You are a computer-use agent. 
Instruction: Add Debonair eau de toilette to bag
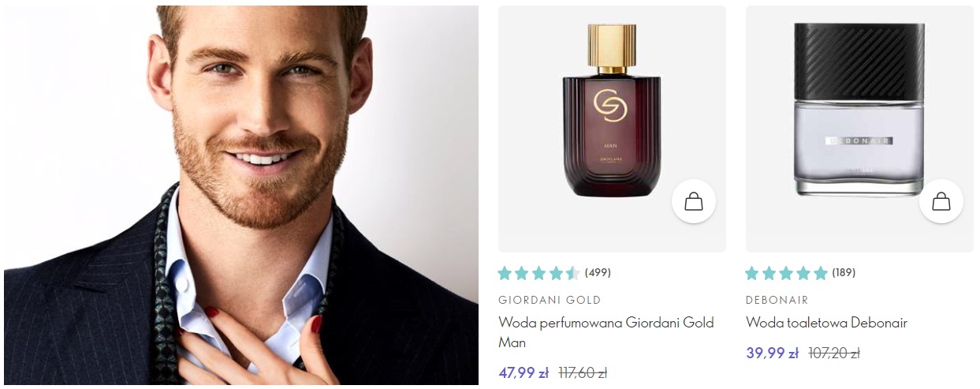(941, 202)
